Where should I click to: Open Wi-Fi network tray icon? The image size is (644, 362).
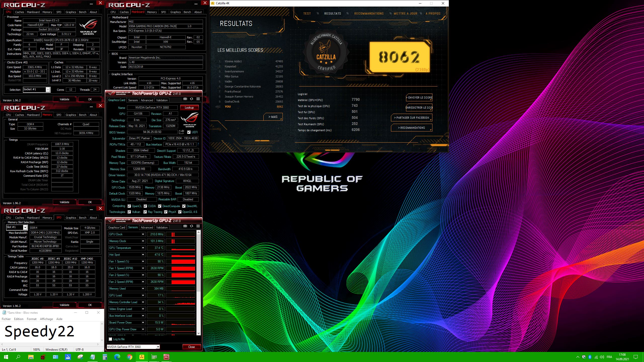coord(596,357)
